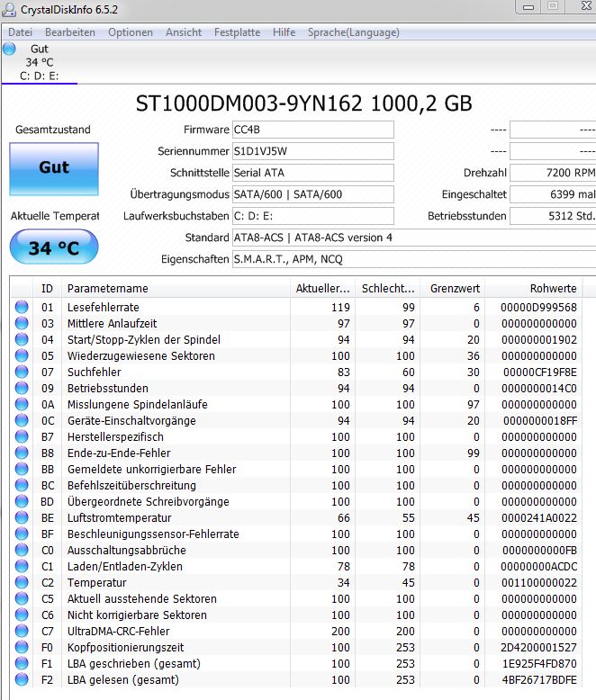Click the Eingeschaltet count field
Viewport: 596px width, 700px height.
coord(553,194)
